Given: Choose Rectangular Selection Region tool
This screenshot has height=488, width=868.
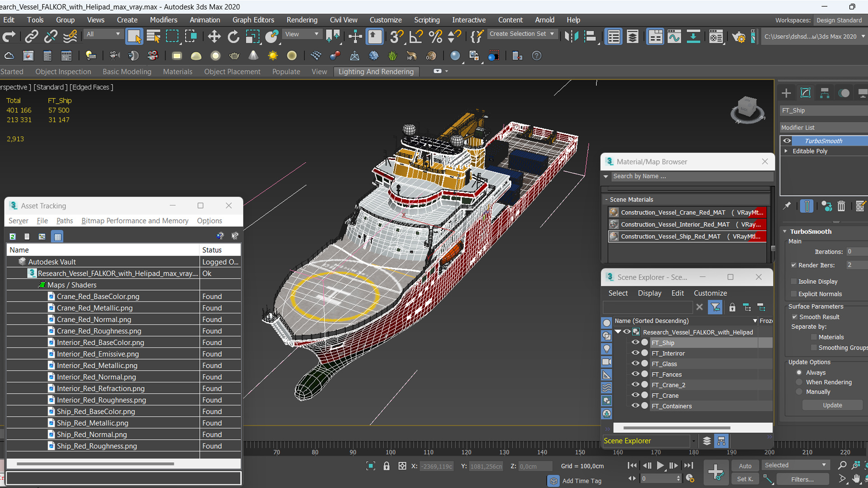Looking at the screenshot, I should [x=172, y=37].
